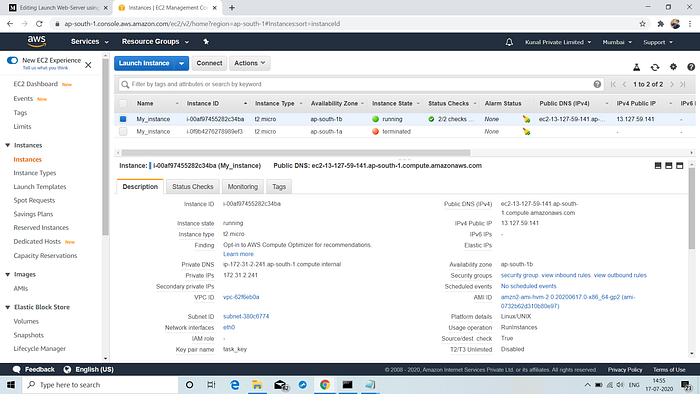Refresh the instances list

(655, 67)
